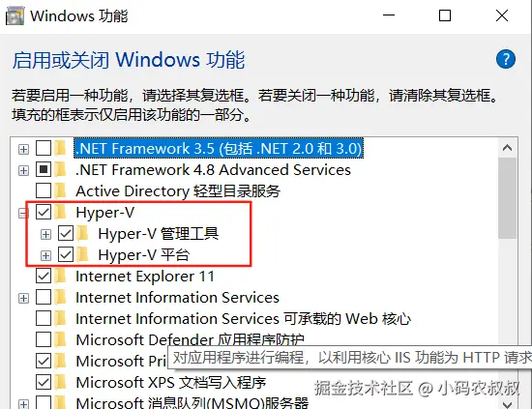Click the folder icon beside .NET Framework 4.8
532x409 pixels.
(61, 169)
